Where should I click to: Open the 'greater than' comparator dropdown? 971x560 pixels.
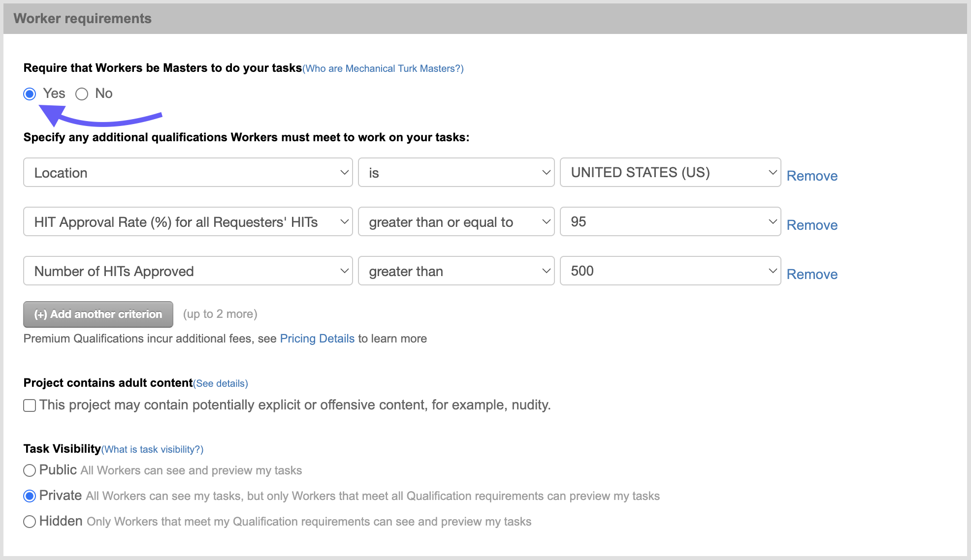456,271
